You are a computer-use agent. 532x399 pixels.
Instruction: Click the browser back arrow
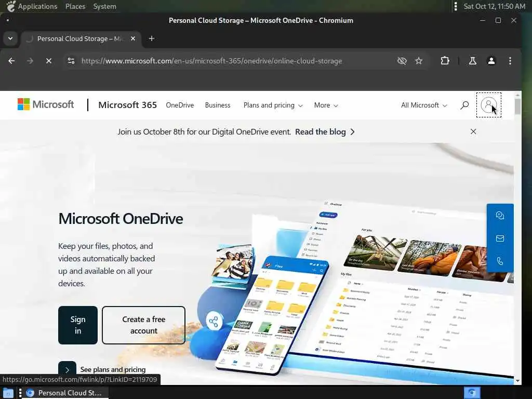click(x=11, y=61)
